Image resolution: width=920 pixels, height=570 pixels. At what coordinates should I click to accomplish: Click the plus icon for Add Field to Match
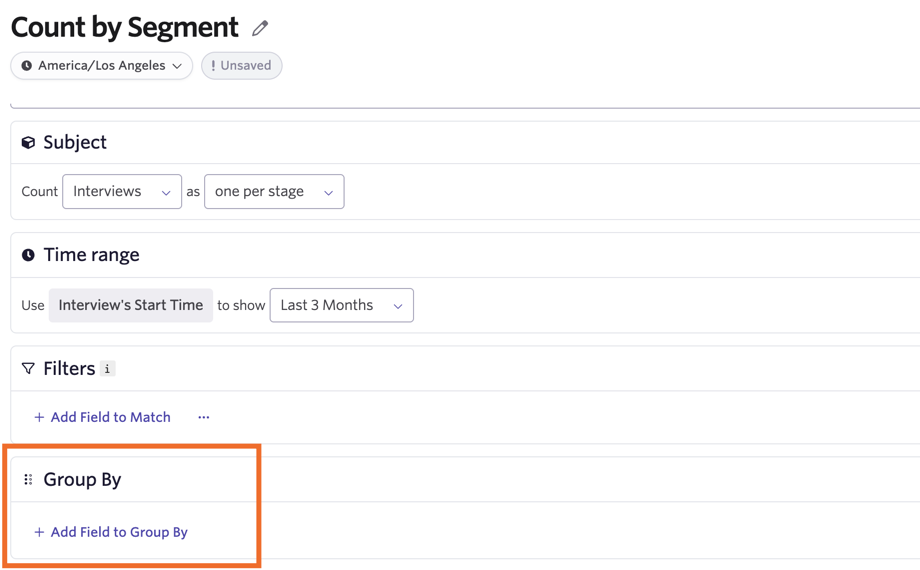(x=39, y=417)
